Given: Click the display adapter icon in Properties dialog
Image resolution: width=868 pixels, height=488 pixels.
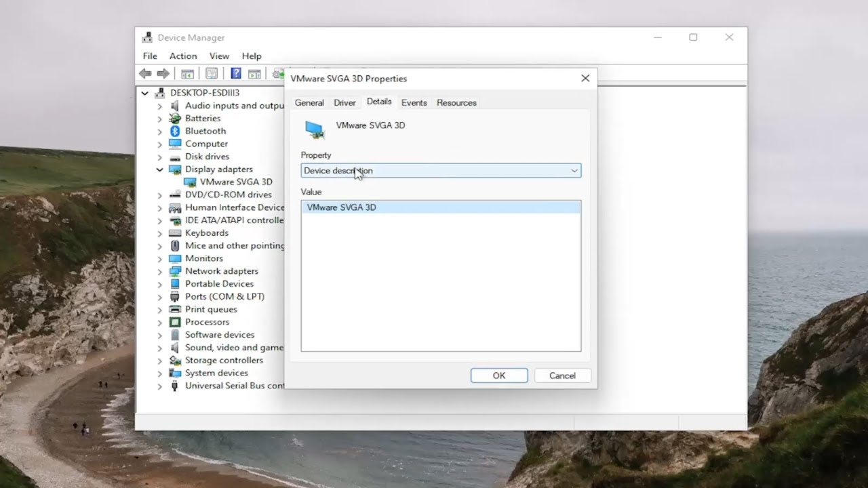Looking at the screenshot, I should point(314,129).
